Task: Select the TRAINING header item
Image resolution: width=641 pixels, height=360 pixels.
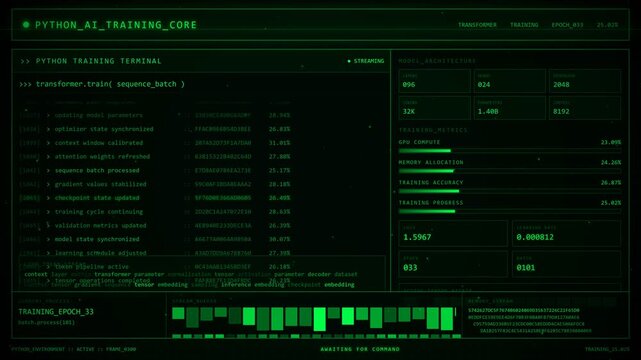Action: click(x=524, y=25)
